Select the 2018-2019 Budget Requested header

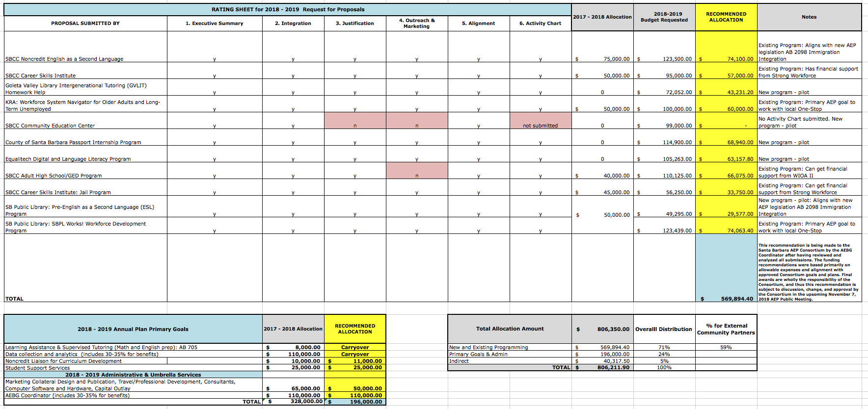[664, 17]
